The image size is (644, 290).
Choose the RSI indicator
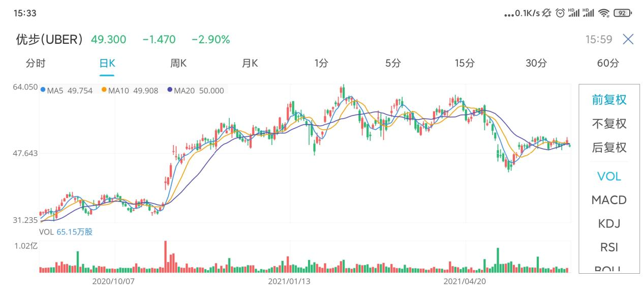coord(609,247)
